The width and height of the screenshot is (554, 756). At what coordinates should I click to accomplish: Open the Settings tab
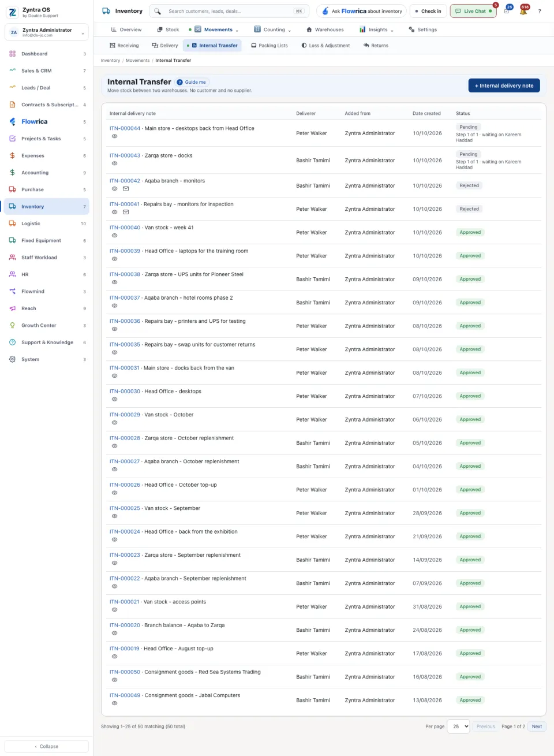point(423,29)
